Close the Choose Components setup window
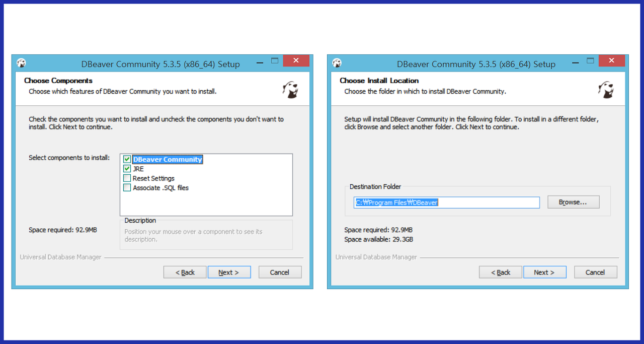Viewport: 644px width, 344px height. click(x=296, y=61)
